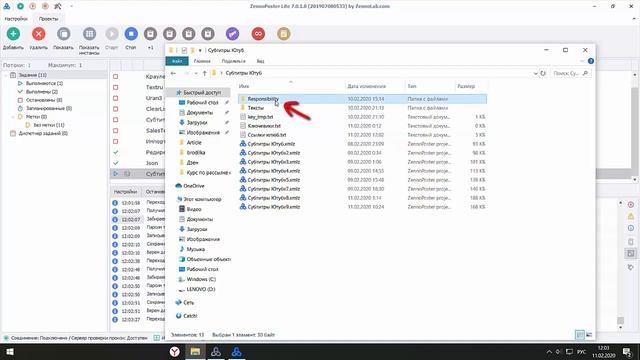Select the key_tmp.txt file
The height and width of the screenshot is (360, 640).
point(260,117)
